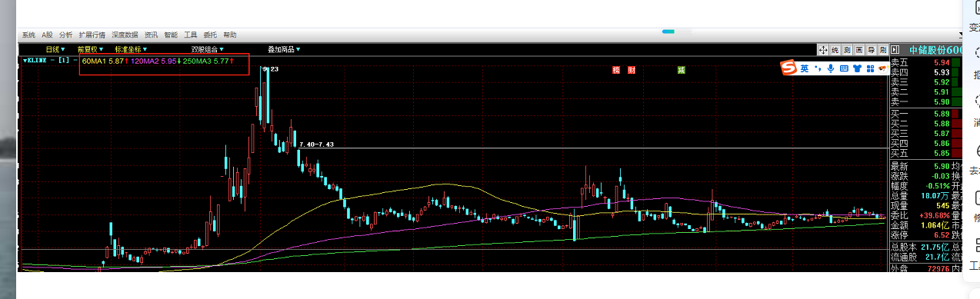Viewport: 980px width, 299px height.
Task: Open Sogou skin shirt icon
Action: [857, 68]
